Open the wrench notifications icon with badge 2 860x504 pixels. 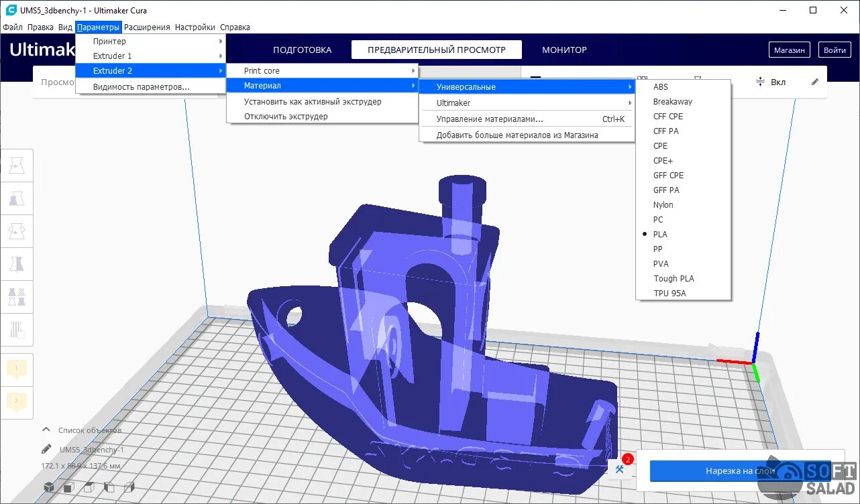coord(621,468)
